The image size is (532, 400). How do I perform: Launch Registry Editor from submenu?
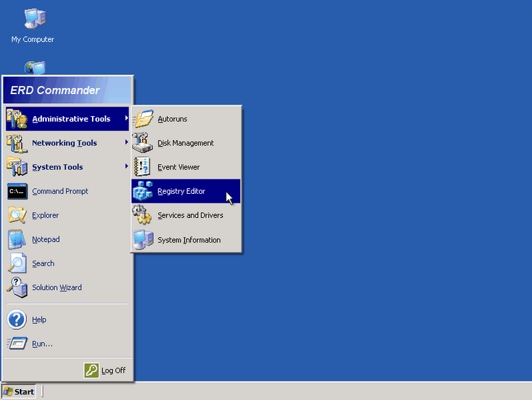186,191
